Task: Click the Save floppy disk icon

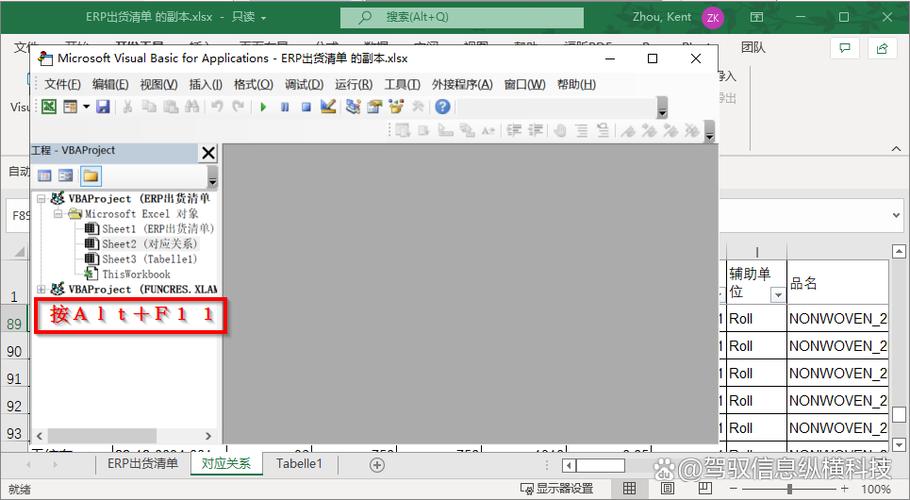Action: pyautogui.click(x=103, y=107)
